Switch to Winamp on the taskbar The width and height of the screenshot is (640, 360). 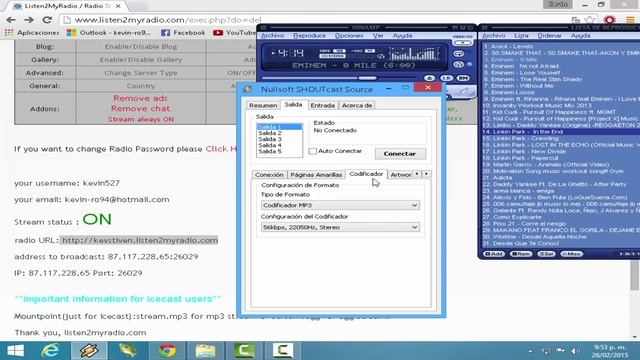pyautogui.click(x=89, y=351)
